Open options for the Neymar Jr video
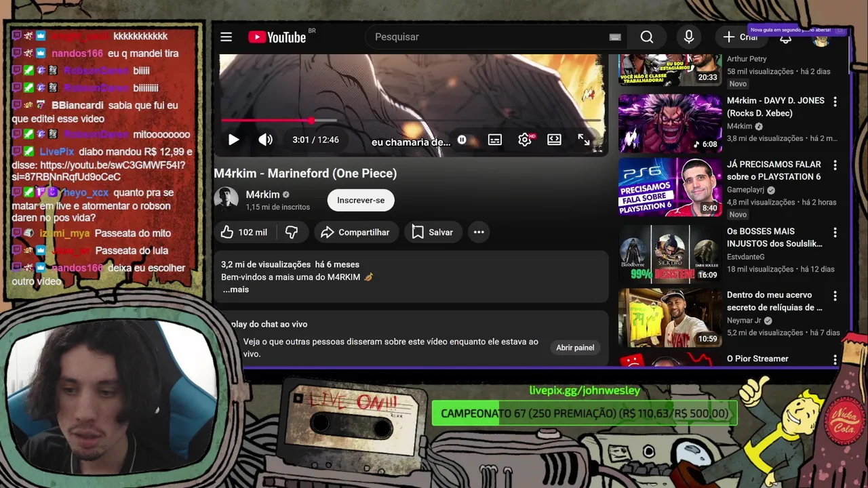This screenshot has height=488, width=868. click(x=835, y=296)
